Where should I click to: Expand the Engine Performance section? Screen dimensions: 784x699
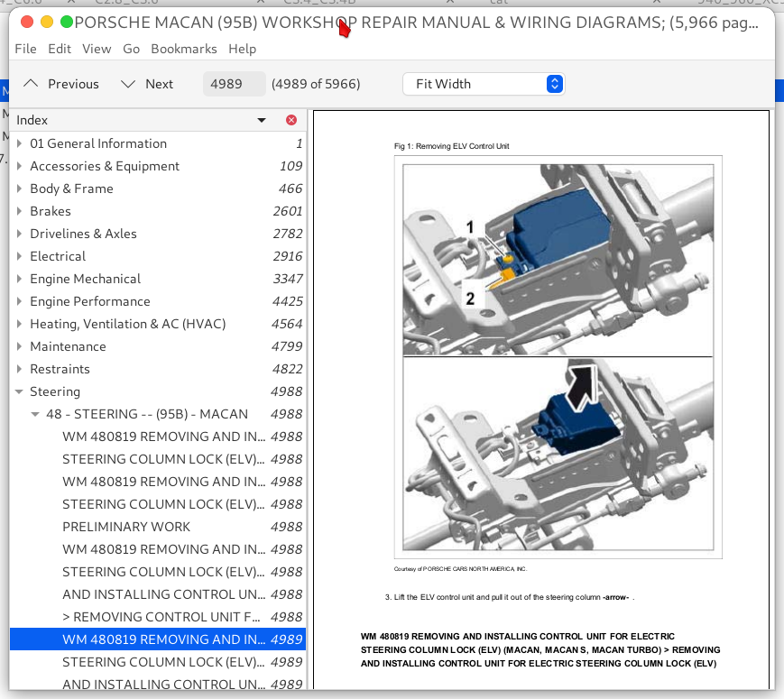pos(19,301)
